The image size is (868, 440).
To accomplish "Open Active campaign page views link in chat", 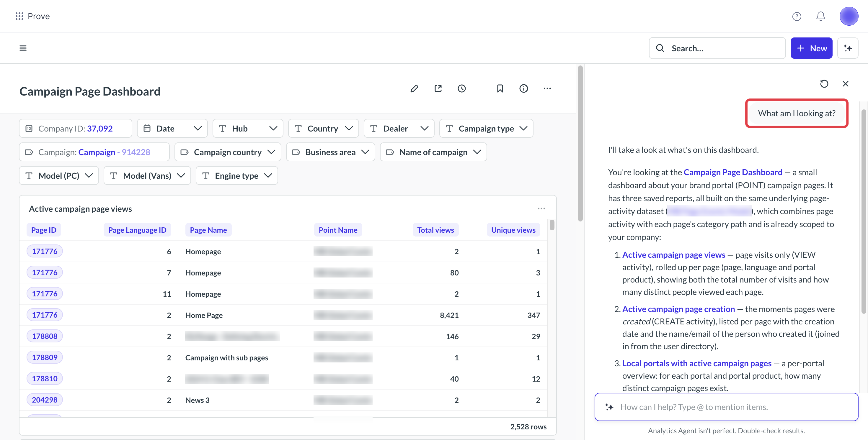I will (x=673, y=255).
